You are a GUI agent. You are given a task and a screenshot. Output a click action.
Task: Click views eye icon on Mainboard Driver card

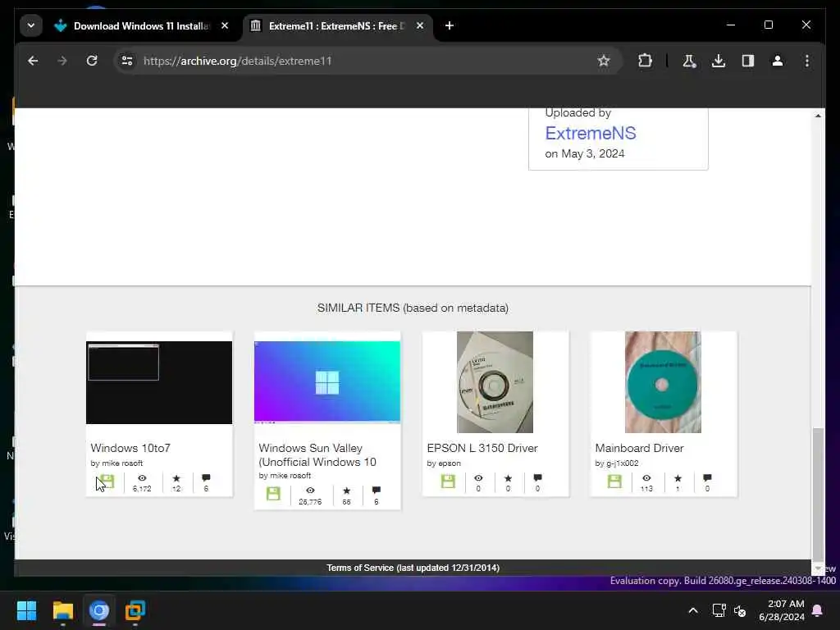click(646, 478)
